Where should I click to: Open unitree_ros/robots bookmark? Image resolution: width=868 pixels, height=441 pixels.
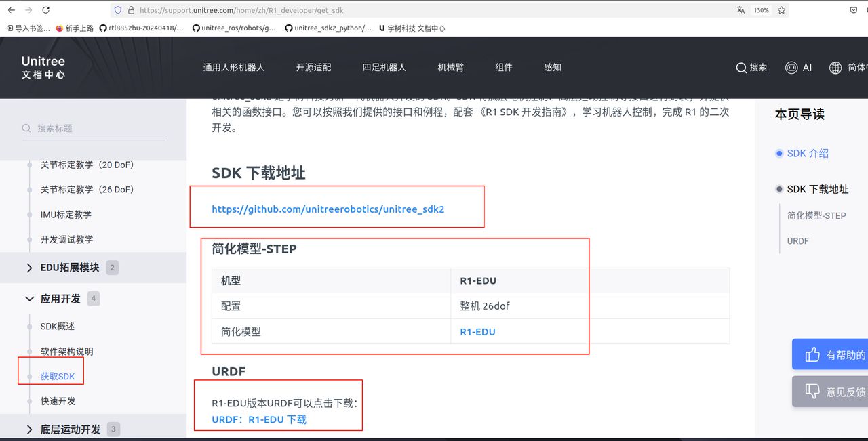tap(235, 28)
